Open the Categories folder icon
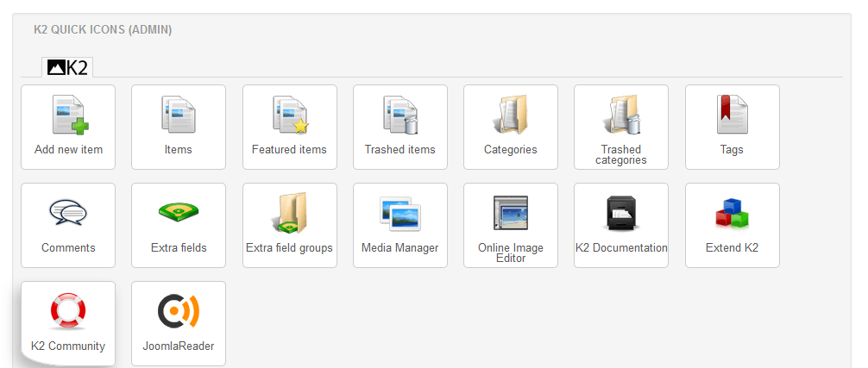The image size is (868, 368). point(511,127)
